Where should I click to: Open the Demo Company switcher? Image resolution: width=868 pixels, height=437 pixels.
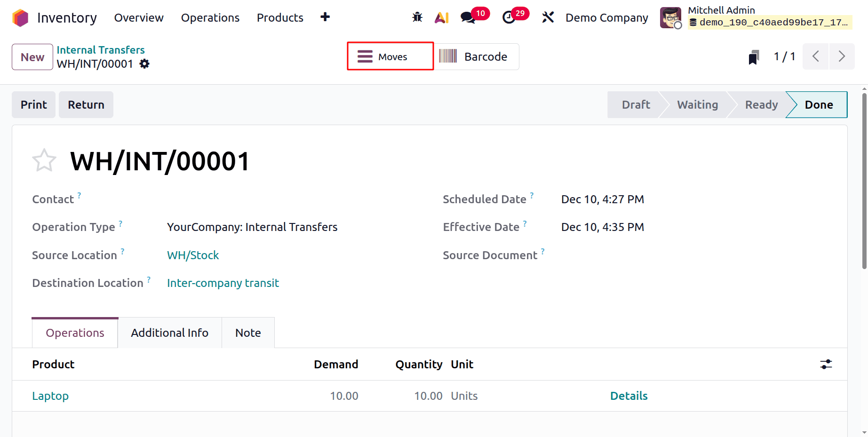point(606,17)
